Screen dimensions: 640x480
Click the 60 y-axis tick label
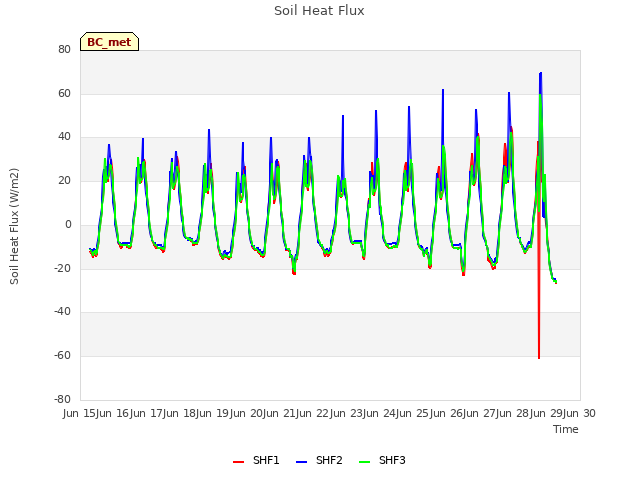click(64, 93)
